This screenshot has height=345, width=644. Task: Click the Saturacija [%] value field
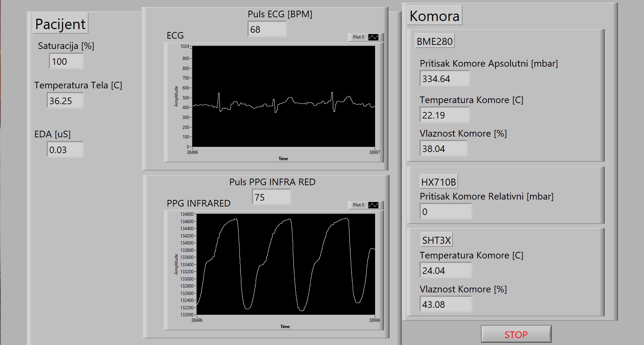66,61
